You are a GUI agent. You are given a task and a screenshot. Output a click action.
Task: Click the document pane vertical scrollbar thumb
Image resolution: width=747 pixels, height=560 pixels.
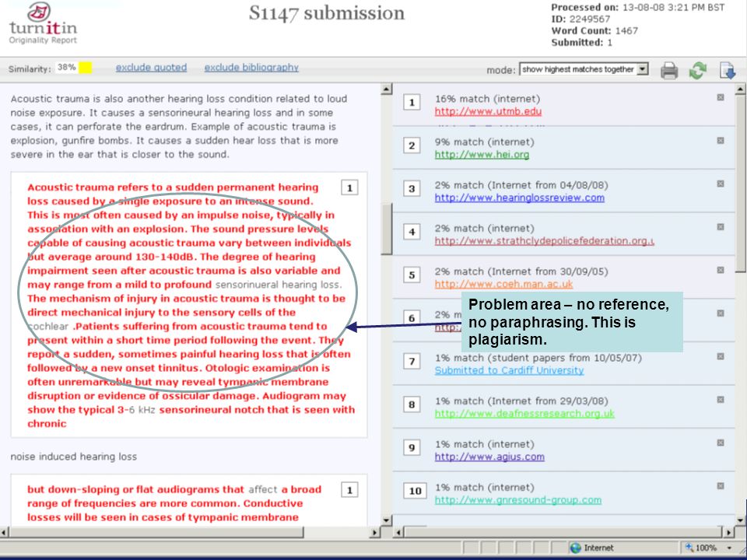point(387,229)
